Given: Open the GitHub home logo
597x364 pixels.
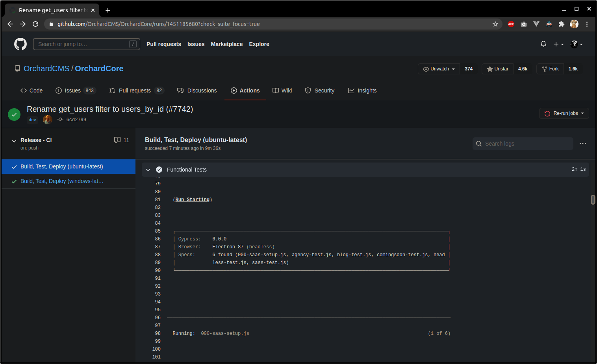Looking at the screenshot, I should pos(20,44).
